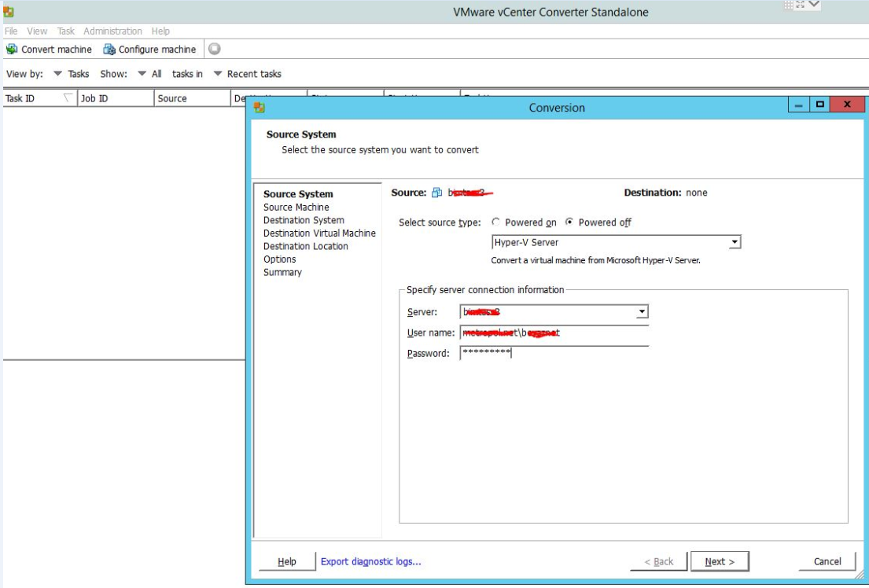Screen dimensions: 869x588
Task: Click the VMware Converter app icon in title bar
Action: tap(9, 12)
